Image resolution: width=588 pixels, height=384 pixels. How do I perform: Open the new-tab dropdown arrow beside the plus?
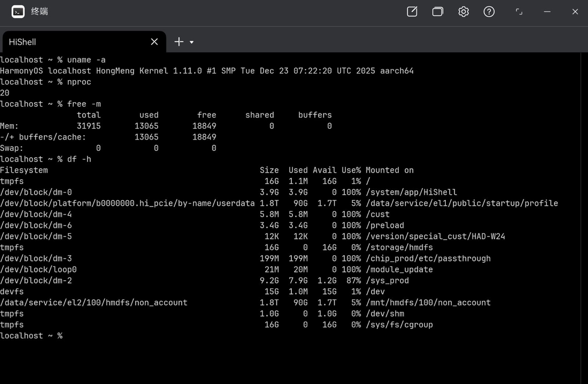point(191,42)
